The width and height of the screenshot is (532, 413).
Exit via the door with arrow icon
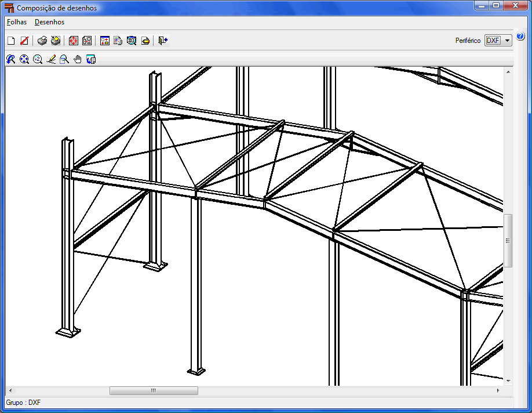click(163, 41)
